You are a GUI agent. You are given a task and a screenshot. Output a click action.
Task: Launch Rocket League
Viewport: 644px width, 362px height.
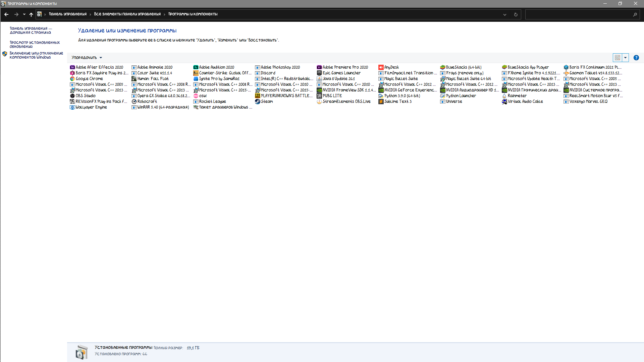213,101
